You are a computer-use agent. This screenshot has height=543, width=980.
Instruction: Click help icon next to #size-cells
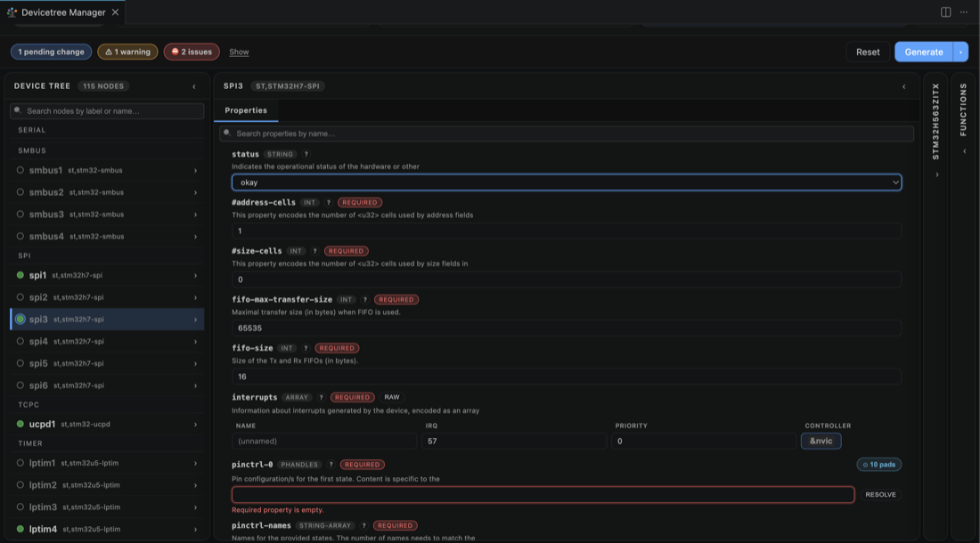click(x=314, y=251)
